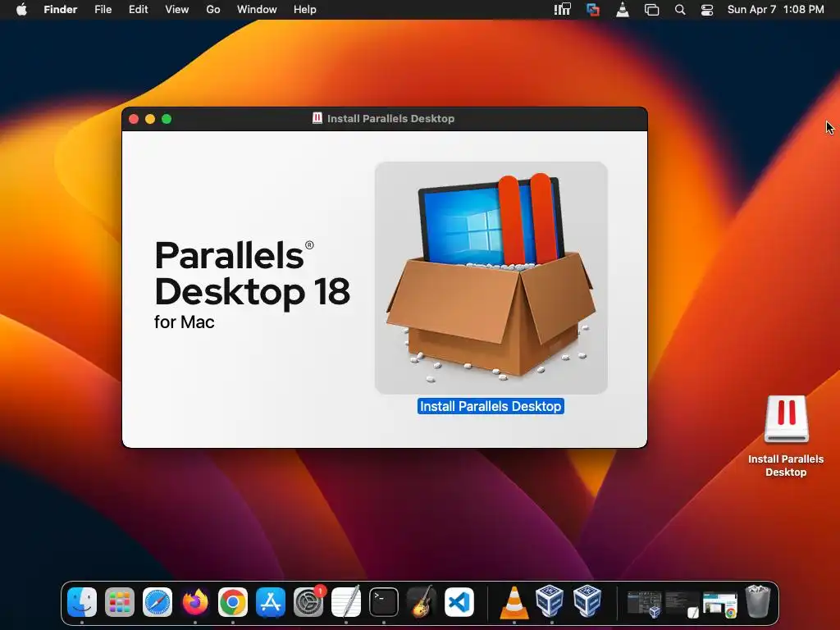
Task: Launch Firefox from the Dock
Action: click(x=195, y=601)
